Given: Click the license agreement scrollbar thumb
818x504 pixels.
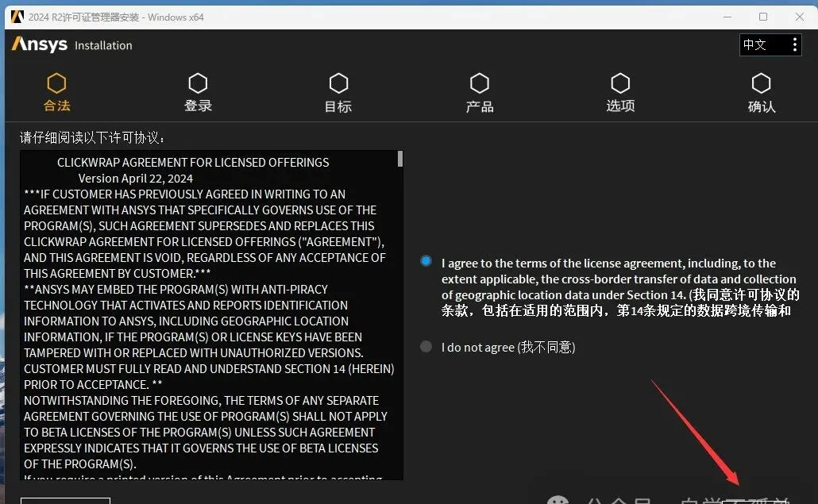Looking at the screenshot, I should click(400, 159).
